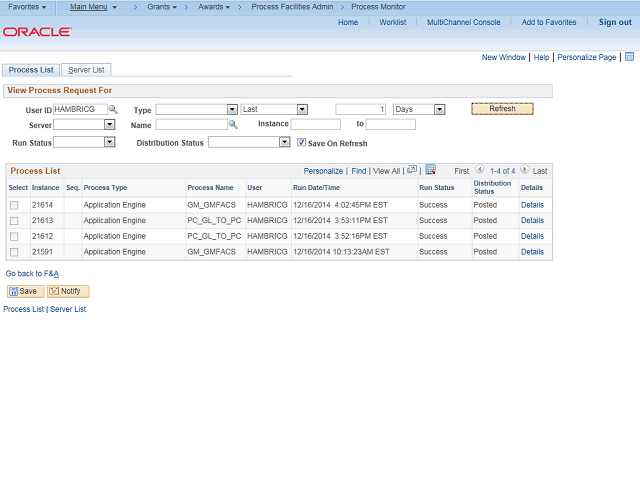Select checkbox for instance 21591
This screenshot has width=640, height=480.
(14, 252)
